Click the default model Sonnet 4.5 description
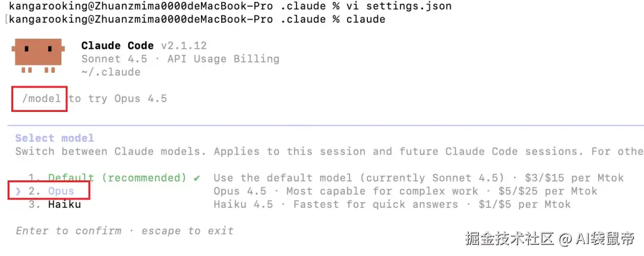This screenshot has height=256, width=644. coord(418,177)
